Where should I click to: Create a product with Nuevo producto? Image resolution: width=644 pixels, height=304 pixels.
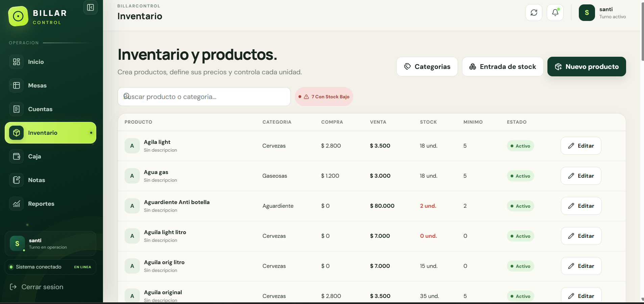(587, 67)
